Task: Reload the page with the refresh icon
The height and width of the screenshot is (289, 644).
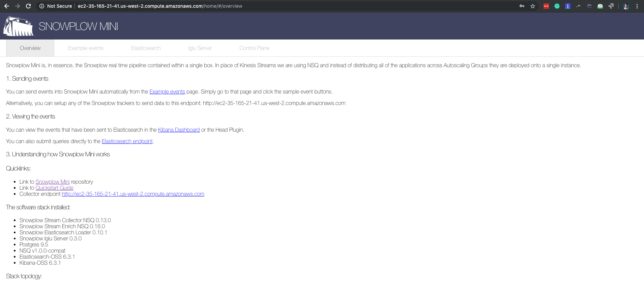Action: tap(28, 6)
